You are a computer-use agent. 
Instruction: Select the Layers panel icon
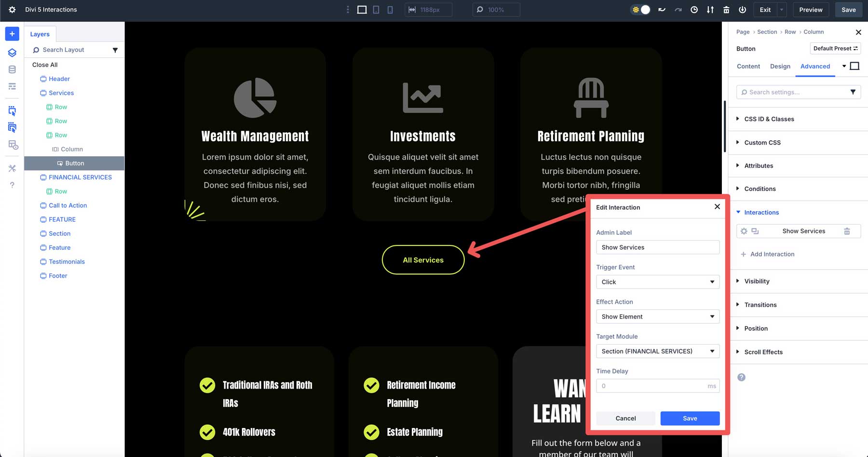point(12,53)
